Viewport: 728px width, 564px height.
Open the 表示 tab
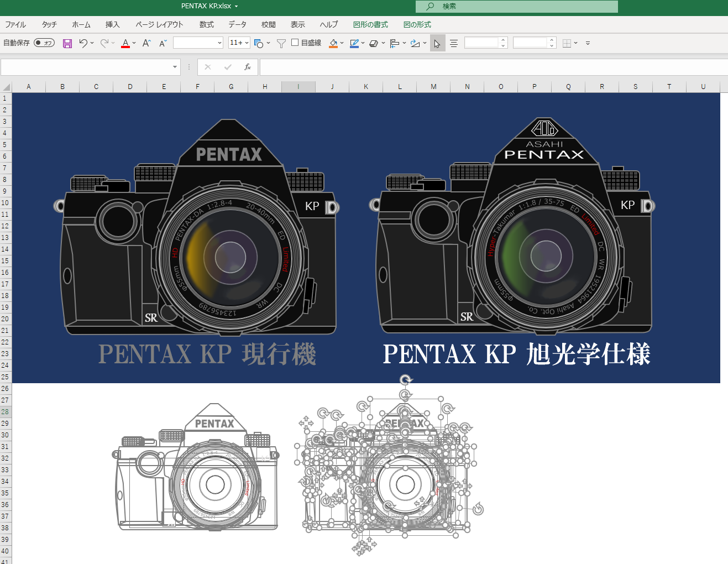click(x=298, y=25)
